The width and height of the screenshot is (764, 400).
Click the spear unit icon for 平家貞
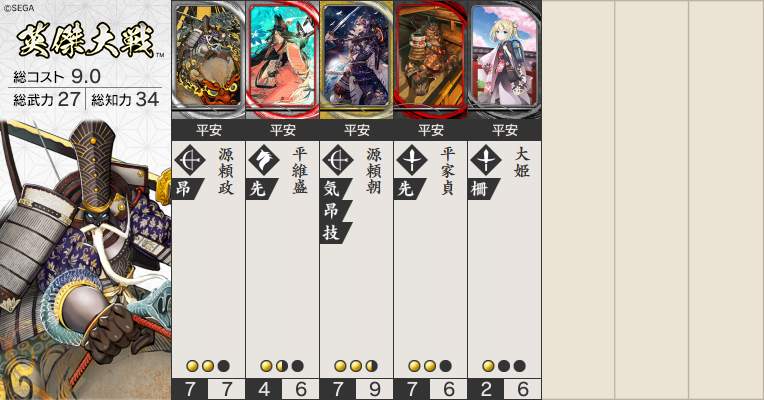pos(412,160)
